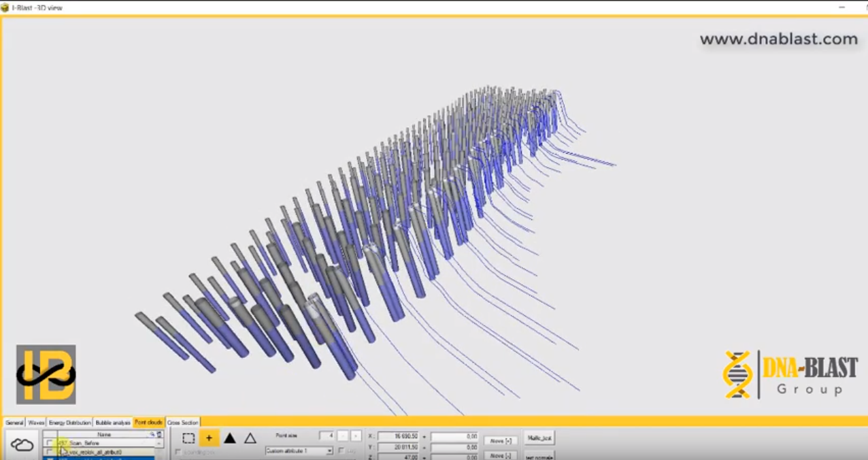
Task: Click the test normale button
Action: tap(539, 456)
